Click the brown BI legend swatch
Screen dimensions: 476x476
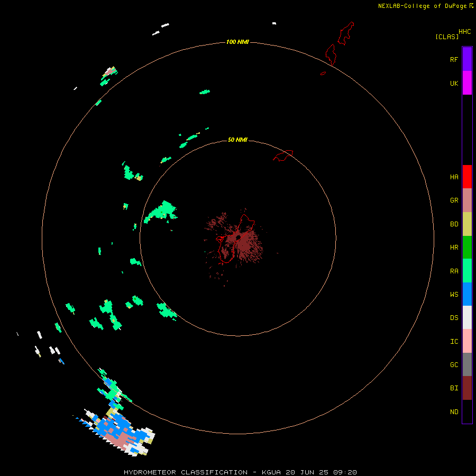[467, 388]
